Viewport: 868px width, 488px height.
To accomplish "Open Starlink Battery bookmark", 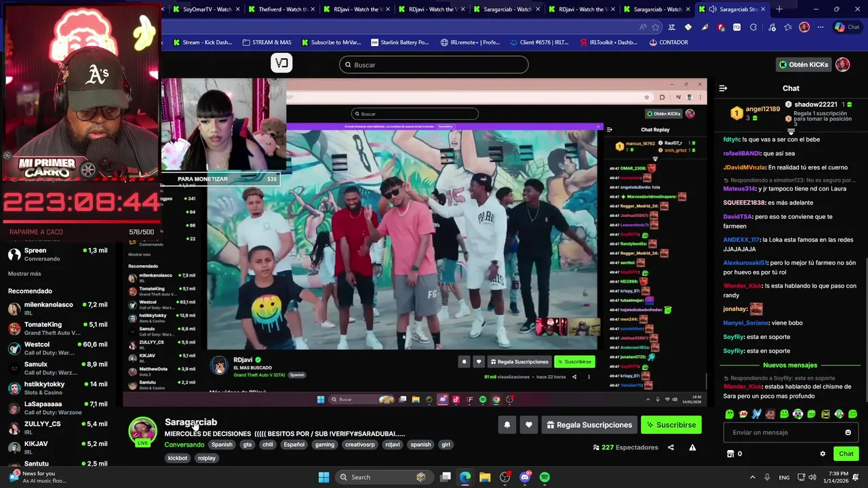I will point(399,42).
